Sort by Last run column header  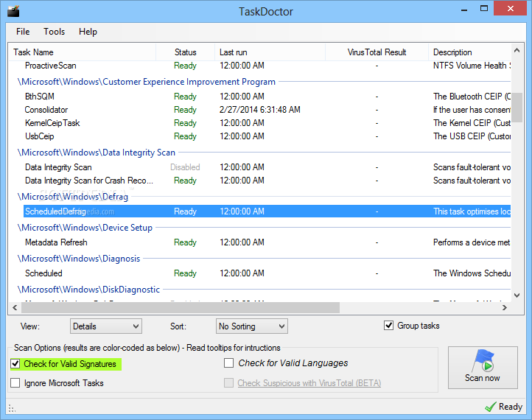tap(270, 52)
